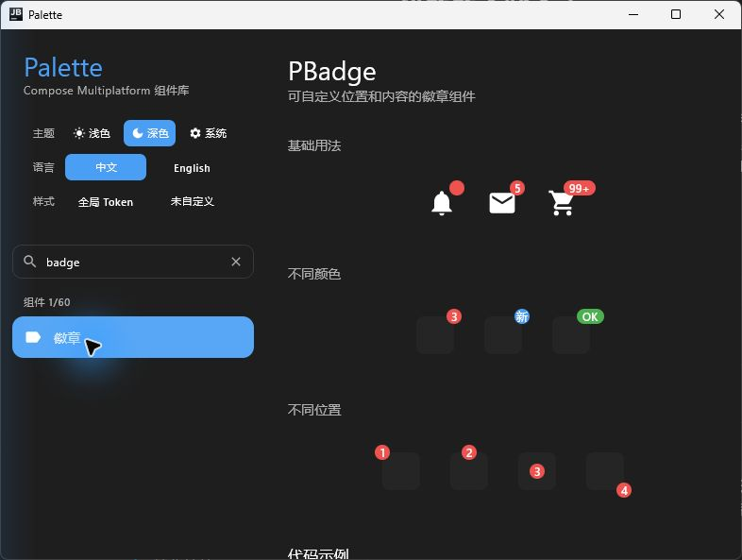Select the 系统 system theme

pos(209,133)
